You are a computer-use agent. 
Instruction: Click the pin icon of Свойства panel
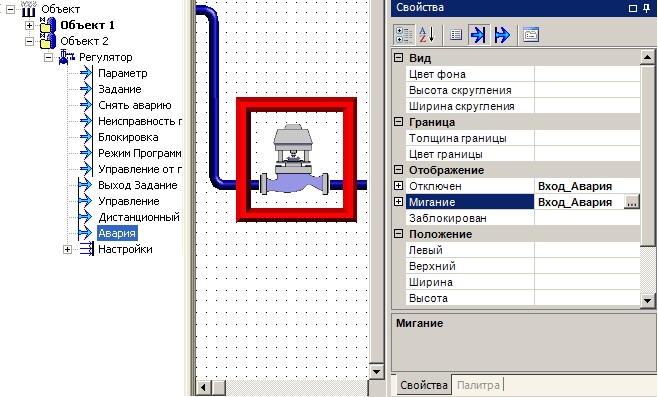(646, 8)
